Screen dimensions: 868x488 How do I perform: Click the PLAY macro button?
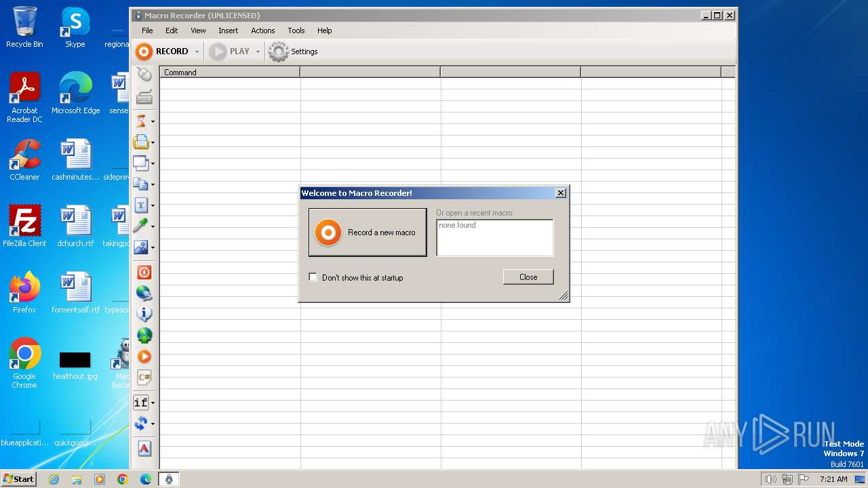point(229,52)
